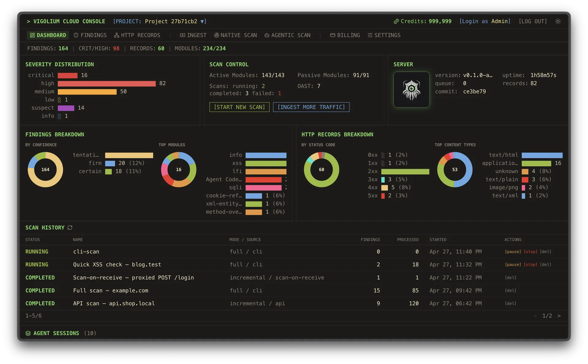
Task: Switch to the Findings tab
Action: click(90, 35)
